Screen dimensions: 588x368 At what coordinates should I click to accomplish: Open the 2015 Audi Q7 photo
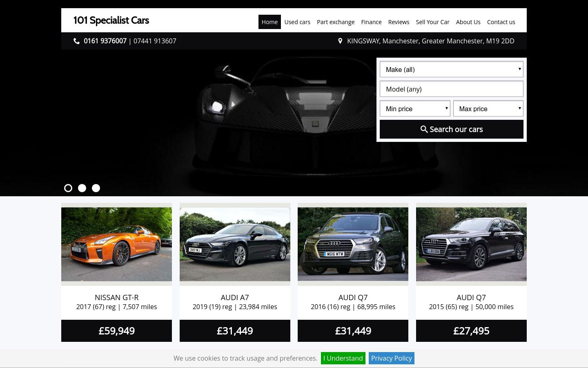pos(471,244)
